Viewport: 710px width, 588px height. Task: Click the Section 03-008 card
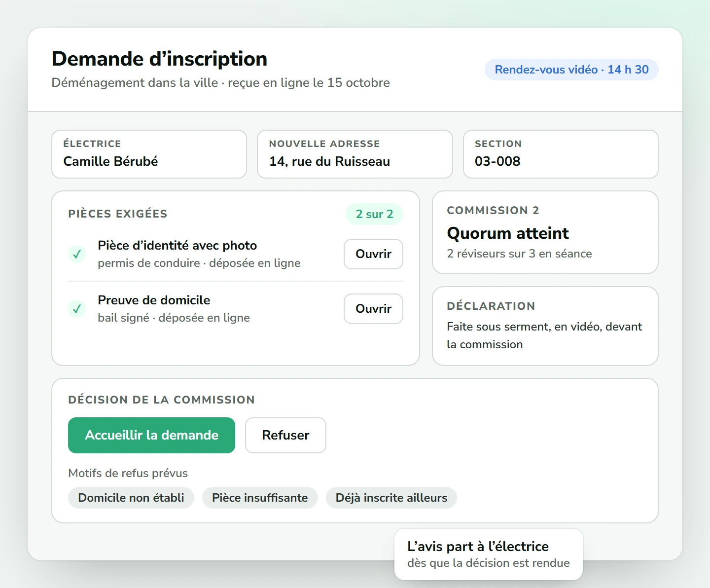(x=561, y=154)
